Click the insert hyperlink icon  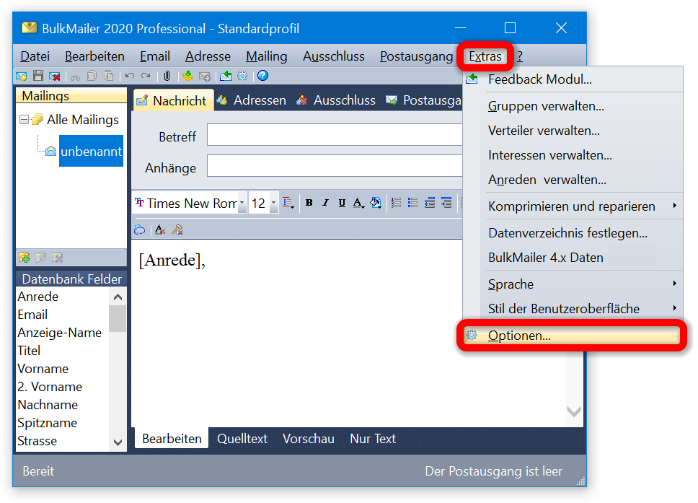pos(139,230)
